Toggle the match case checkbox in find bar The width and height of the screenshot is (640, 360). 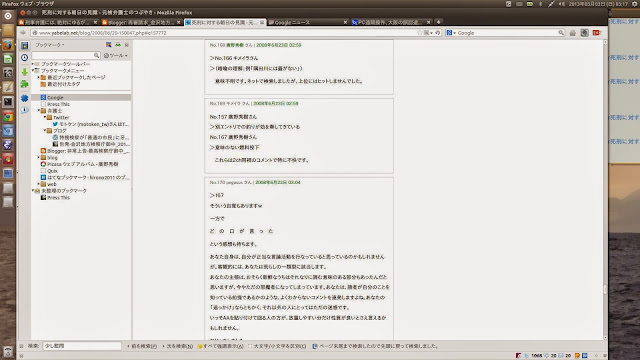click(250, 346)
